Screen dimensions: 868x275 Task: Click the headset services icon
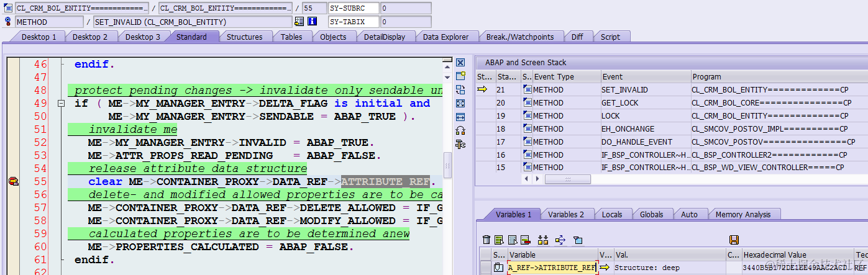[460, 130]
